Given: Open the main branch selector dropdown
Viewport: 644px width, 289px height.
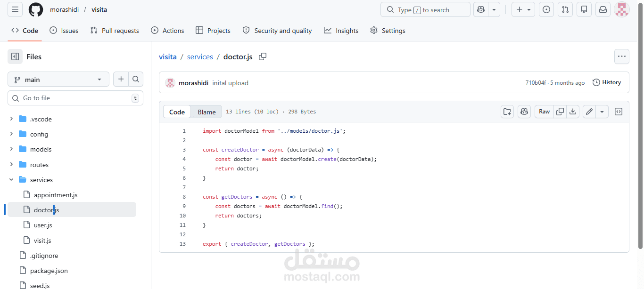Looking at the screenshot, I should [58, 80].
